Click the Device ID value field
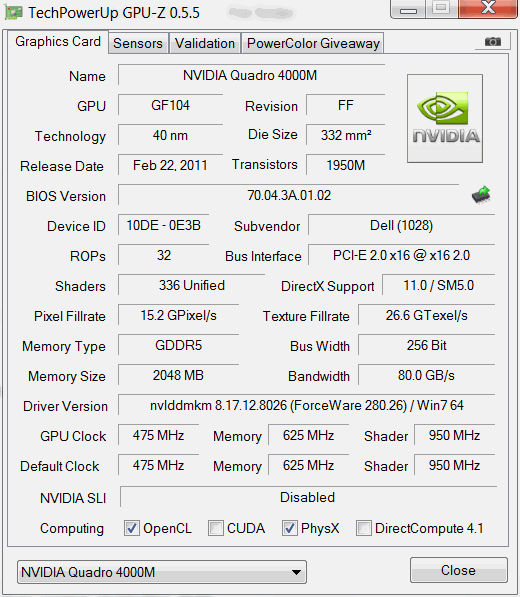 pos(163,225)
